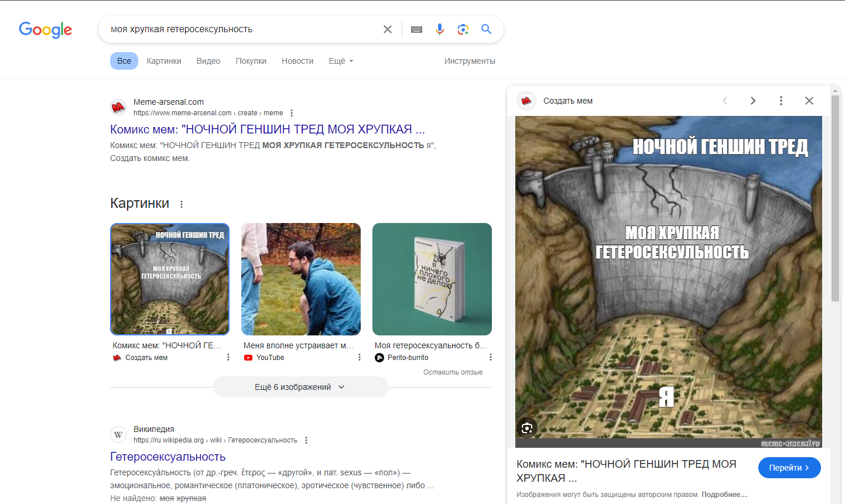Screen dimensions: 845x504
Task: Click the Создать мем title in preview header
Action: click(x=568, y=101)
